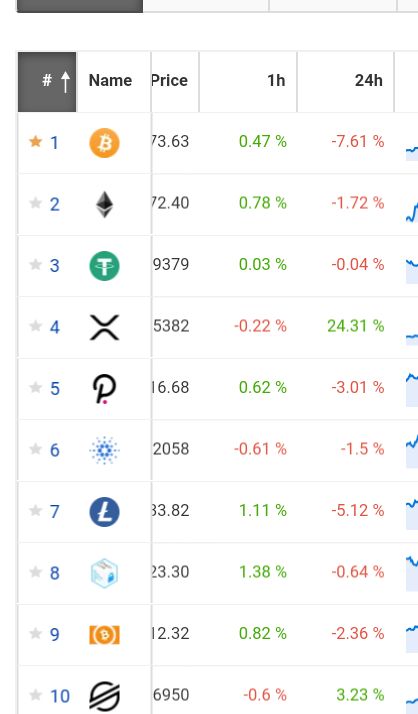Viewport: 418px width, 714px height.
Task: Sort table by Price column
Action: 175,82
